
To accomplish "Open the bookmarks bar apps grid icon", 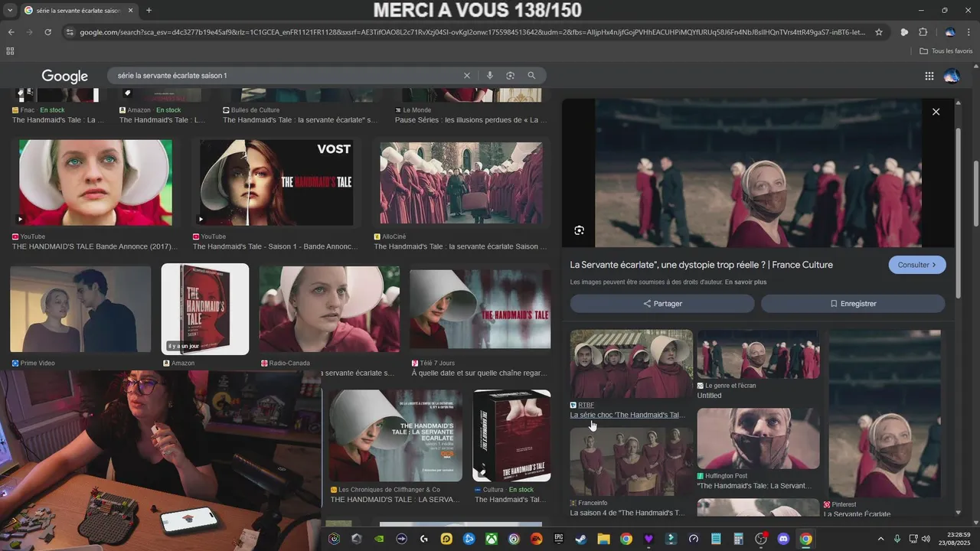I will [10, 51].
